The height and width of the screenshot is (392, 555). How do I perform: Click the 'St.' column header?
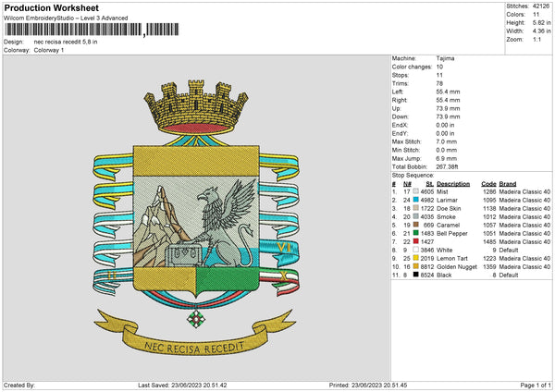(x=430, y=184)
